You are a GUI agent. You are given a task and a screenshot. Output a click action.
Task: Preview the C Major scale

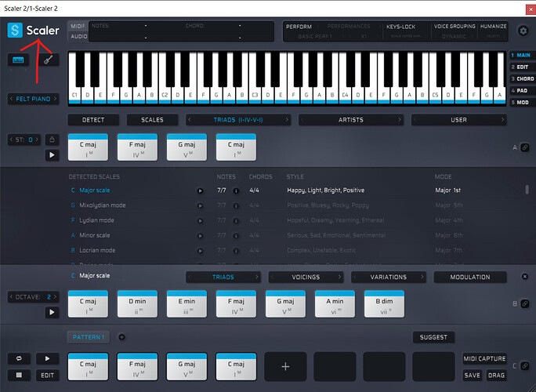point(200,191)
